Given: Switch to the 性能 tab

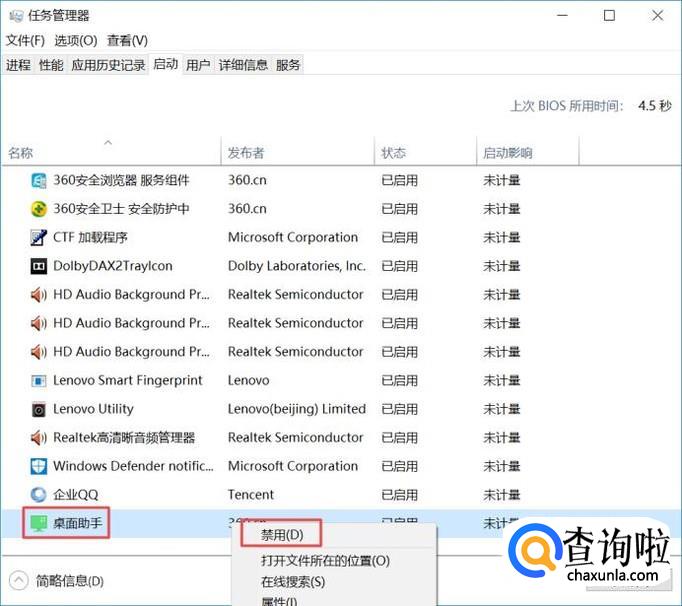Looking at the screenshot, I should tap(51, 65).
